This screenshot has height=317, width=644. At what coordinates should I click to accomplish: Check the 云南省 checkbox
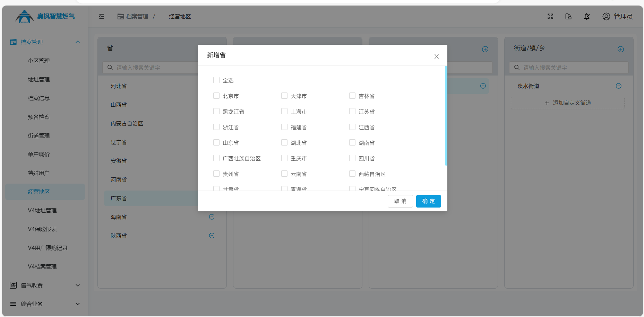[x=284, y=174]
